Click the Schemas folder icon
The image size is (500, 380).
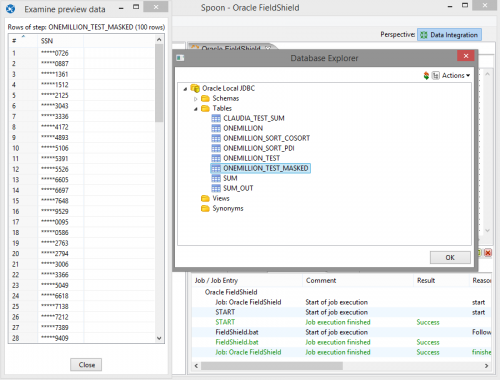(x=205, y=98)
